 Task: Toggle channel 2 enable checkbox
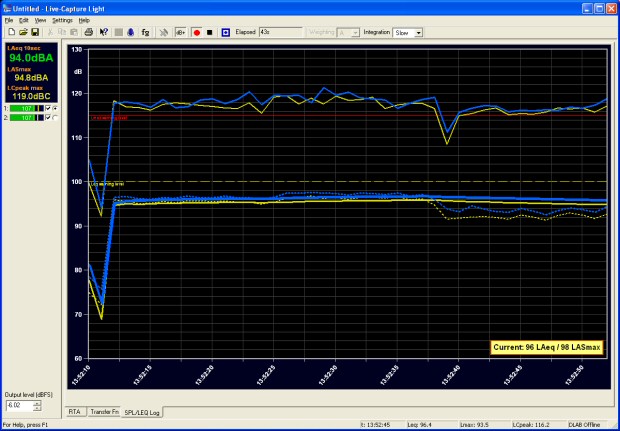click(48, 117)
